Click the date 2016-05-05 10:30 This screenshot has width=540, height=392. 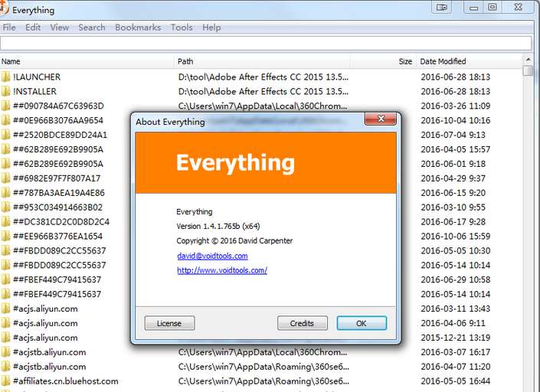coord(455,250)
